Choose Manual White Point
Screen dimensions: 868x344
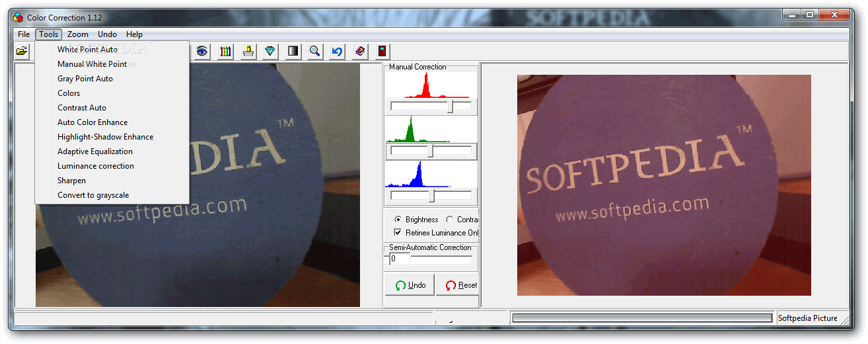(x=112, y=64)
